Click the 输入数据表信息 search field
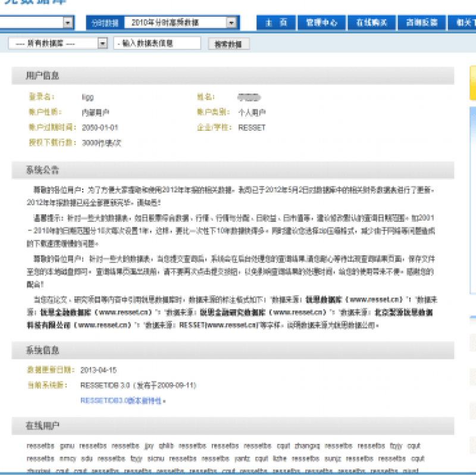Viewport: 476px width, 476px height. tap(157, 43)
